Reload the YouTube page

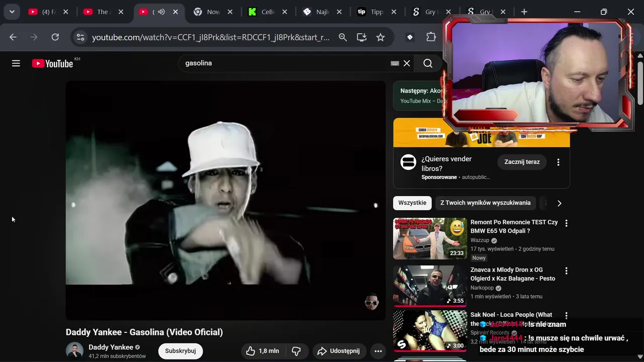[55, 37]
